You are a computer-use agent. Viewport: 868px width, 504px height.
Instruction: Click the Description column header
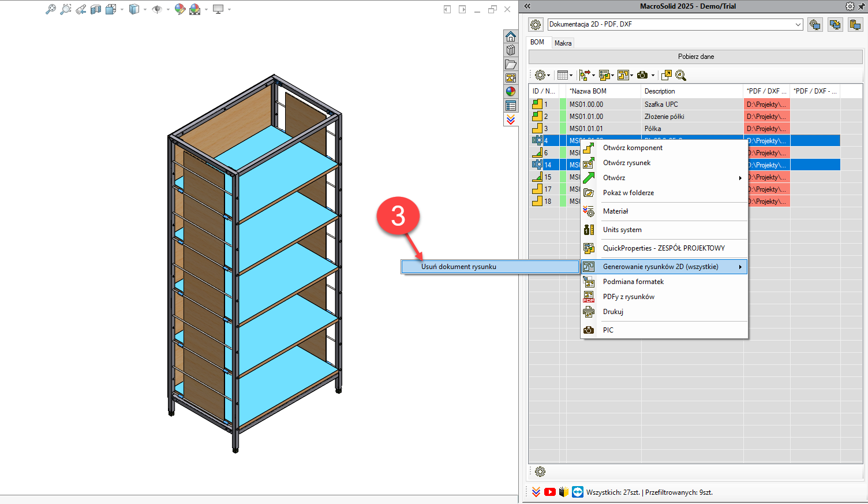point(692,91)
